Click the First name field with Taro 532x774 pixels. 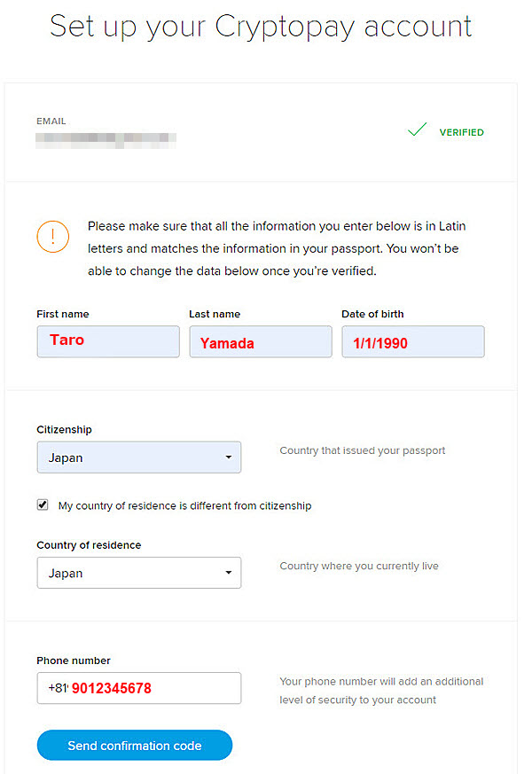coord(108,341)
